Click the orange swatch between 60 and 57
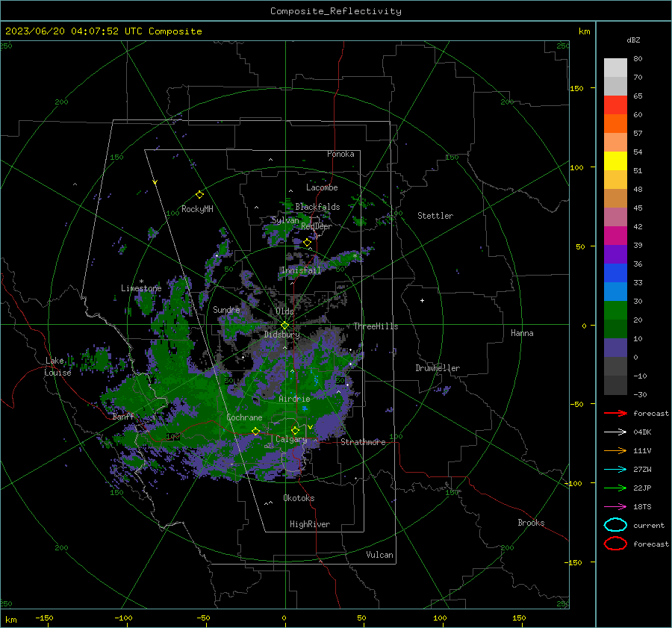Screen dimensions: 672x628 tap(615, 124)
